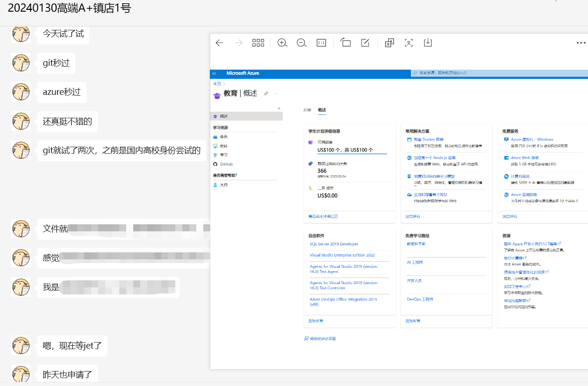Viewport: 588px width, 386px height.
Task: Open the Azure 虚拟机 - Windows service link
Action: [x=532, y=139]
